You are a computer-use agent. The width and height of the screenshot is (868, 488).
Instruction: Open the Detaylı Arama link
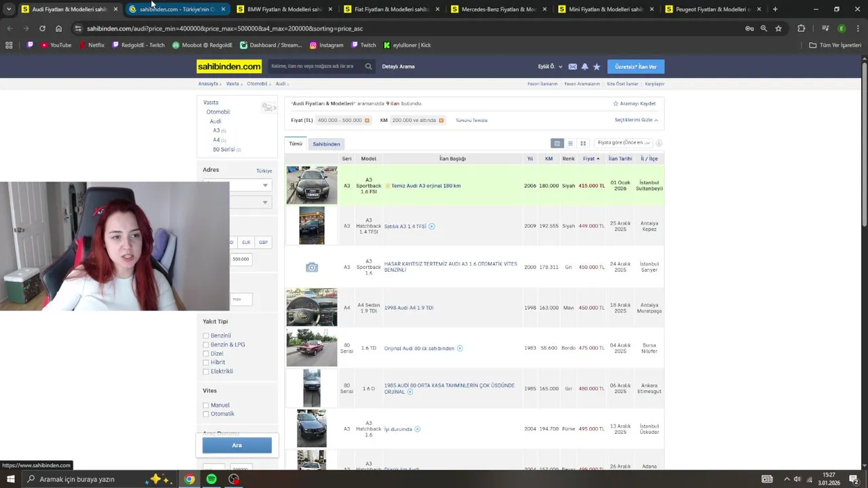(398, 66)
